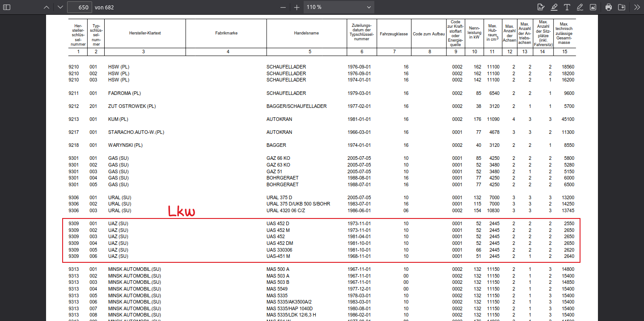Click 'UAS 452 D' trade name
Viewport: 644px width, 321px height.
pyautogui.click(x=278, y=223)
